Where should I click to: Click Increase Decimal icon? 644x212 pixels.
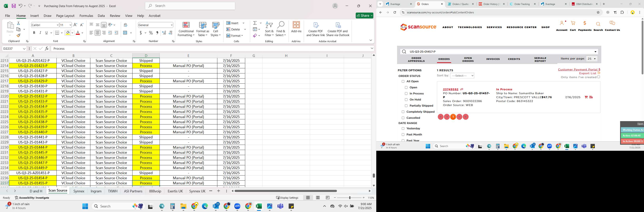point(164,33)
